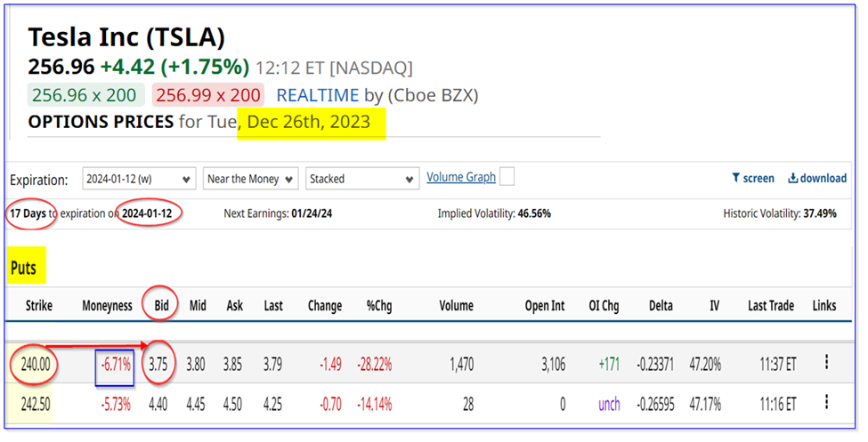
Task: Click the 4.50 ask value
Action: pyautogui.click(x=232, y=405)
